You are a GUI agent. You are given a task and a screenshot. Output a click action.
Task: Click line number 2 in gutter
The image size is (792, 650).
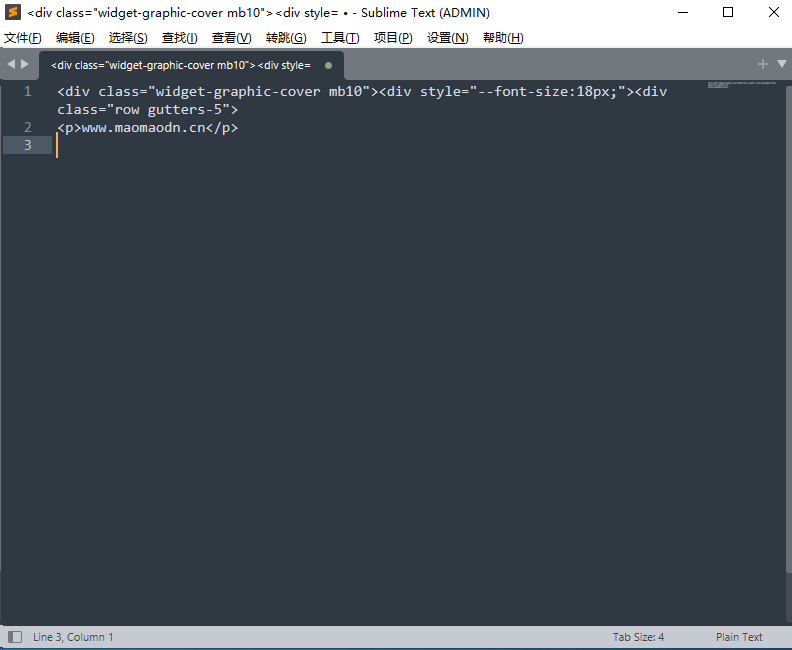click(28, 127)
